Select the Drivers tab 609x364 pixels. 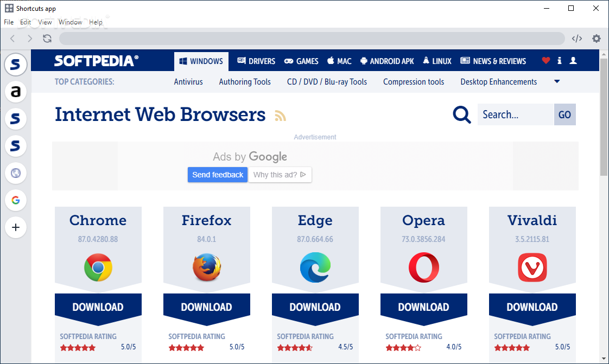[x=256, y=61]
